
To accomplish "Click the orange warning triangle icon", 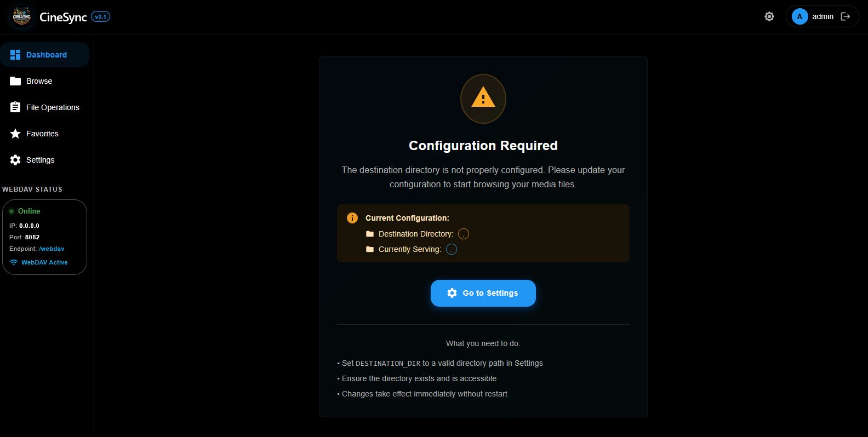I will tap(483, 98).
